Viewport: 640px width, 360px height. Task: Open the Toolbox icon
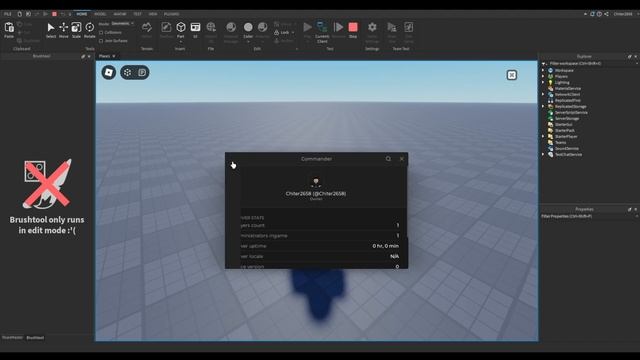point(166,27)
